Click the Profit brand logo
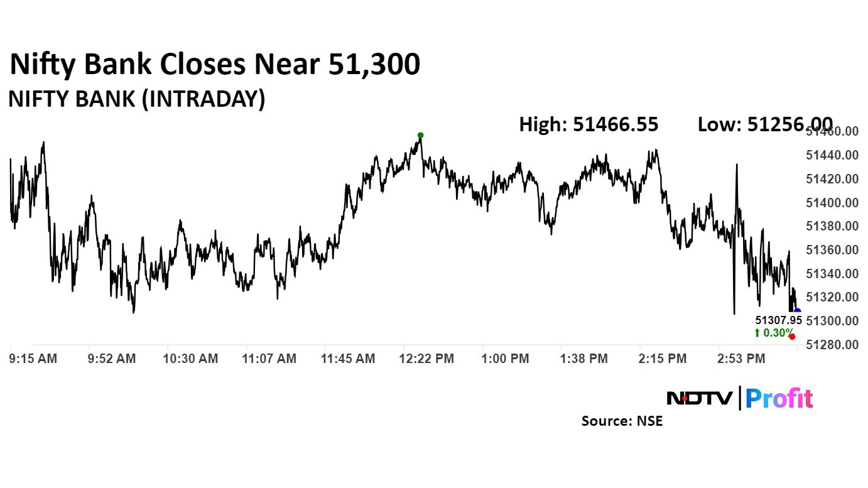This screenshot has height=488, width=868. (x=779, y=398)
